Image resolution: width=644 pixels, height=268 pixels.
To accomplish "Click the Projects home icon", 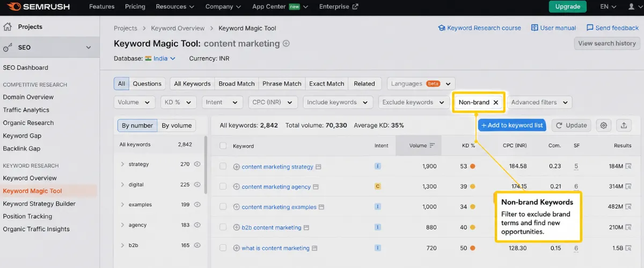I will (8, 27).
